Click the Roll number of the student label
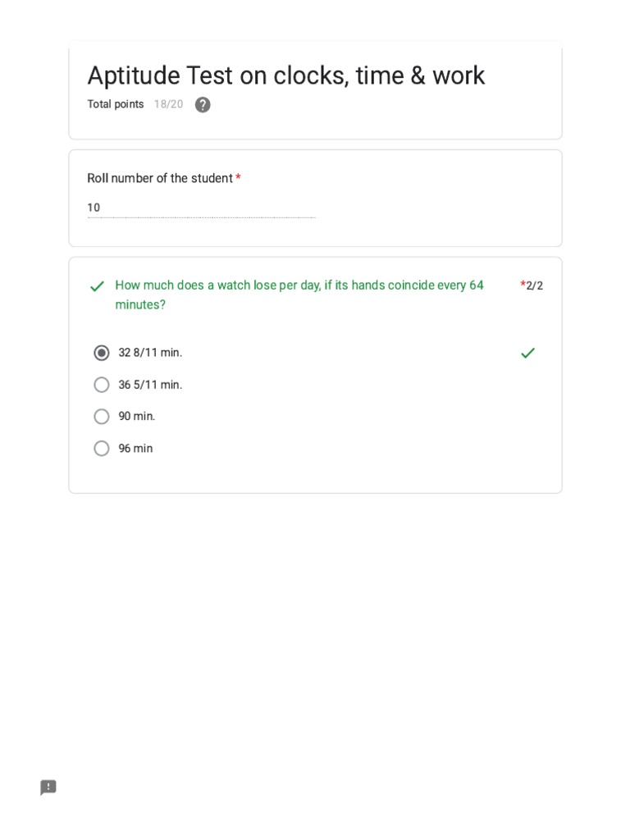 [x=160, y=178]
